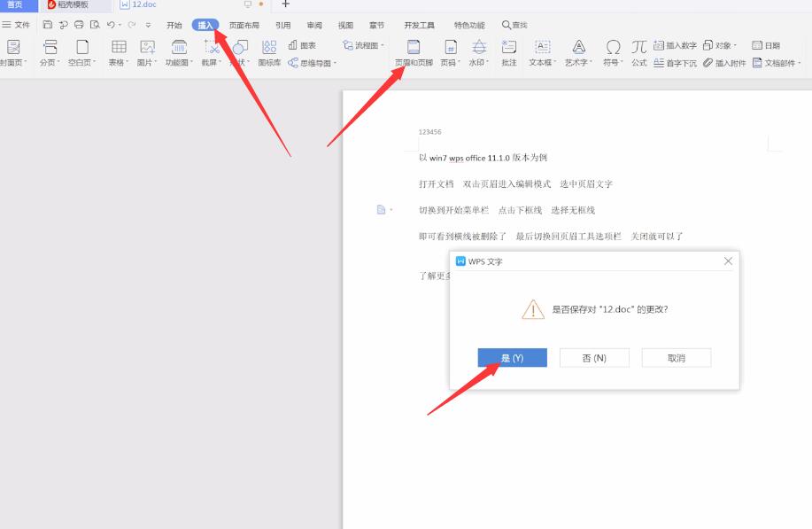The height and width of the screenshot is (529, 812).
Task: Open the function chart tool (功能图)
Action: 179,53
